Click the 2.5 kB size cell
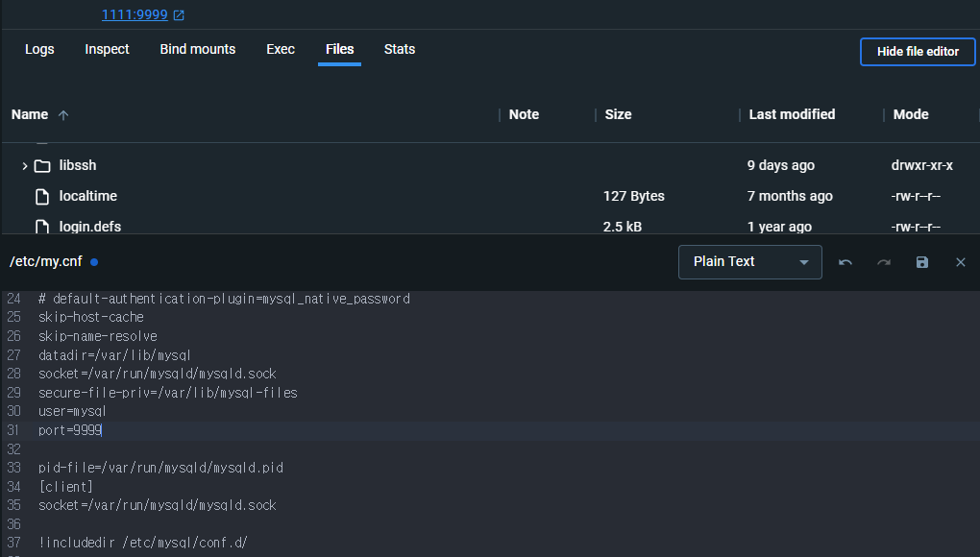This screenshot has height=557, width=980. tap(623, 227)
